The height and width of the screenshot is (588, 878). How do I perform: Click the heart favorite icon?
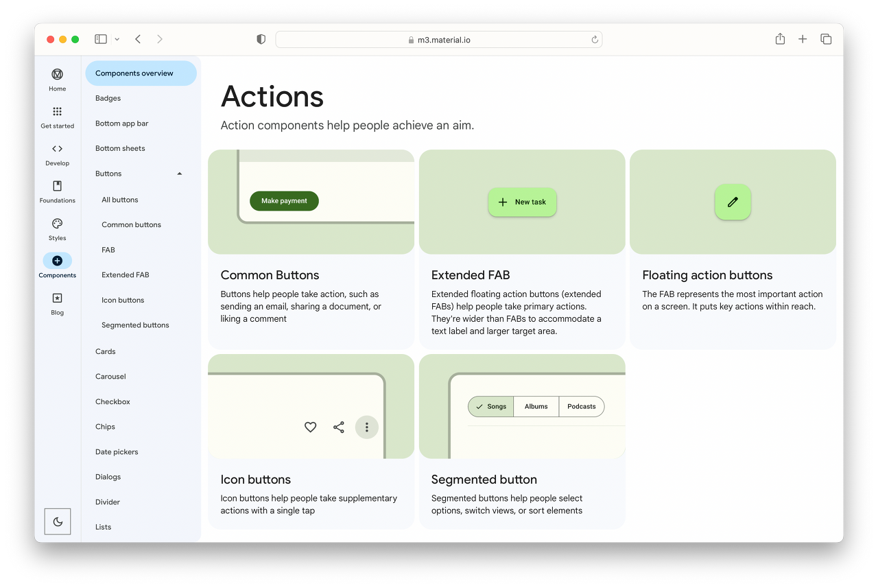coord(310,427)
